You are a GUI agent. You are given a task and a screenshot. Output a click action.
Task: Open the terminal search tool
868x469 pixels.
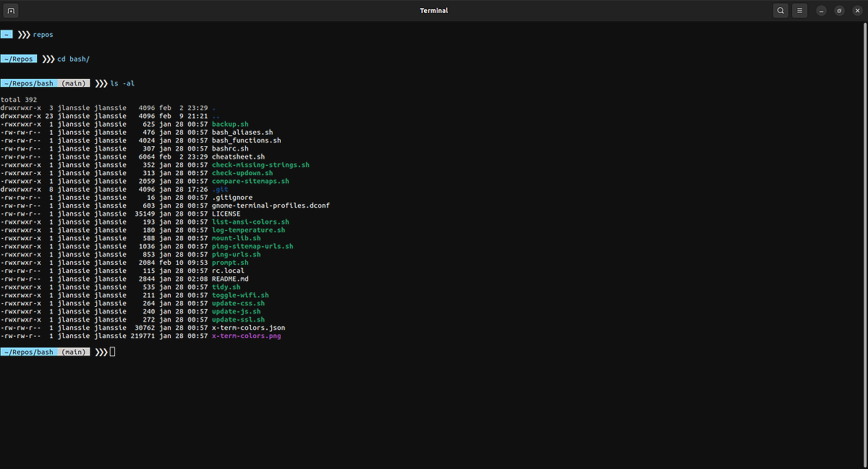pos(780,10)
